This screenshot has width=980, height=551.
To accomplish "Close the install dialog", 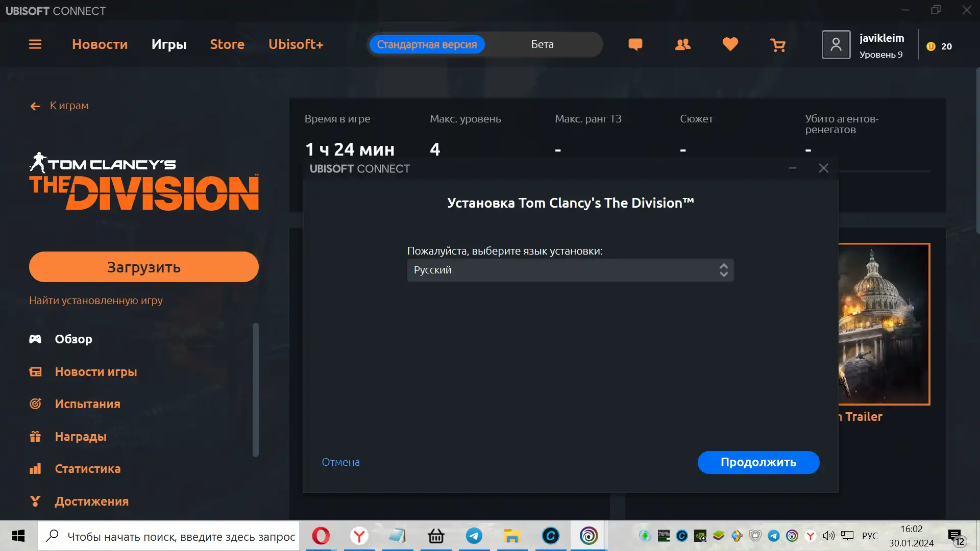I will (x=823, y=168).
